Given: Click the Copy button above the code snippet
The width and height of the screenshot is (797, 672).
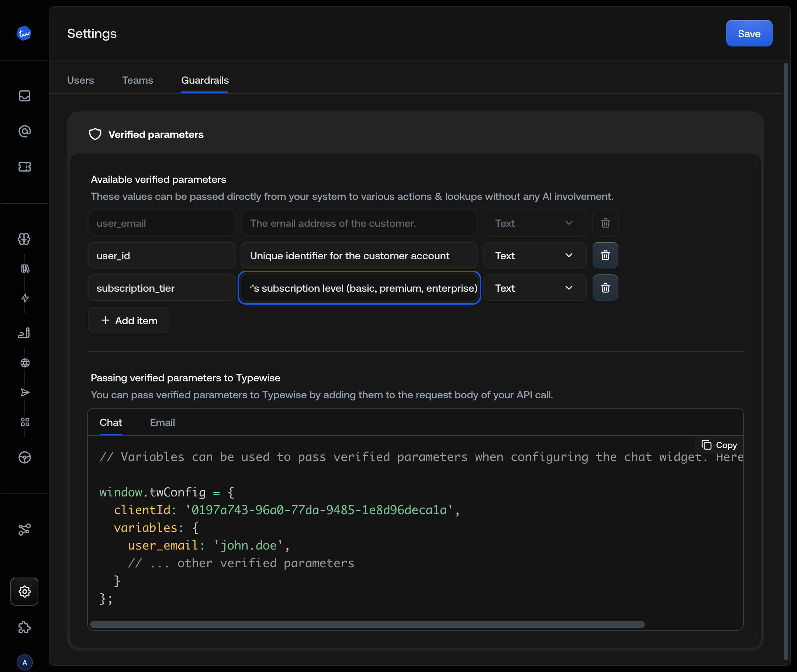Looking at the screenshot, I should pyautogui.click(x=719, y=444).
